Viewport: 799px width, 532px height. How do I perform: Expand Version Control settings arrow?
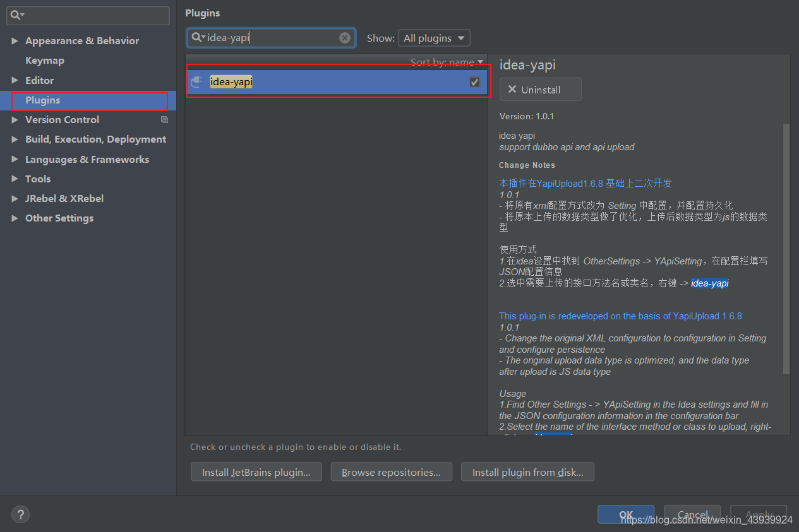[x=15, y=120]
